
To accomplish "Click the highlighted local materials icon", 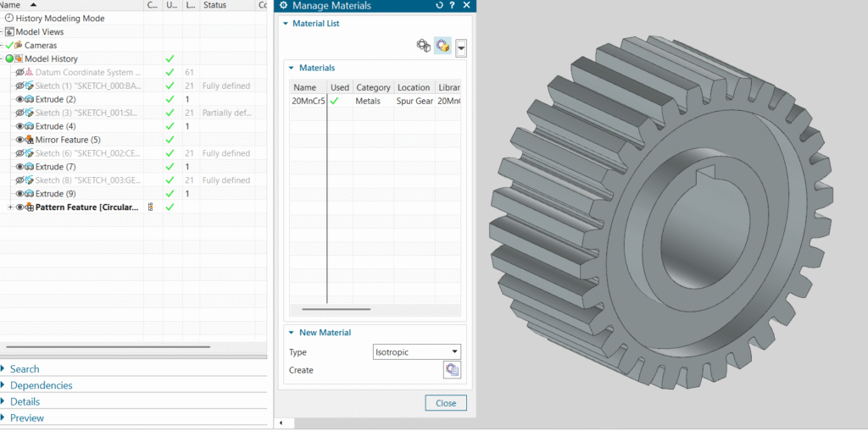I will tap(442, 47).
